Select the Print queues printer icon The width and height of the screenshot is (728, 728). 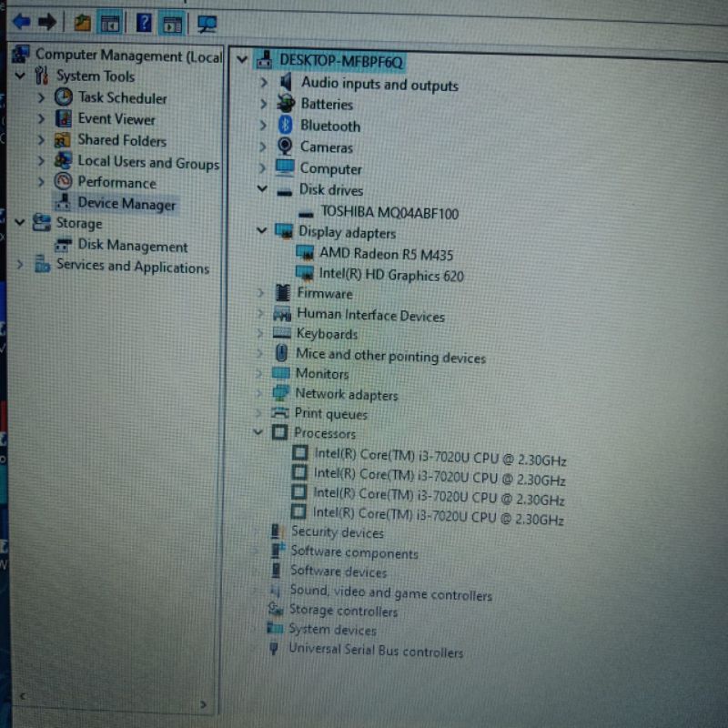280,412
